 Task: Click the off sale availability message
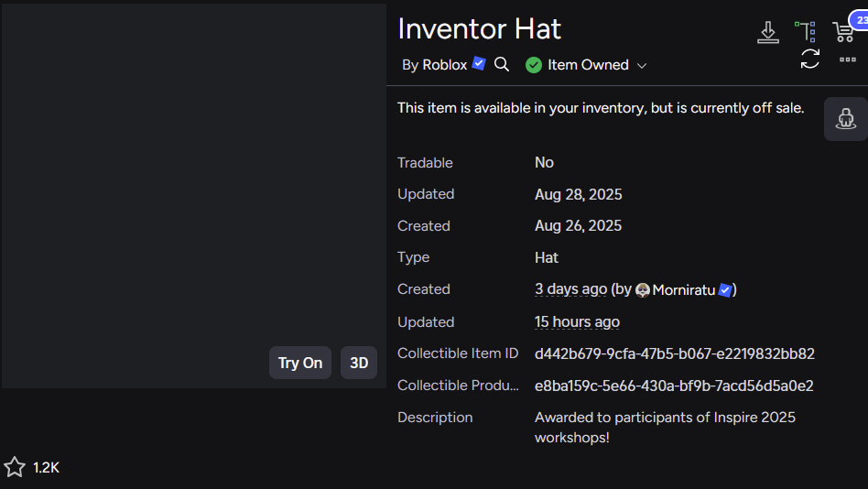pyautogui.click(x=601, y=108)
